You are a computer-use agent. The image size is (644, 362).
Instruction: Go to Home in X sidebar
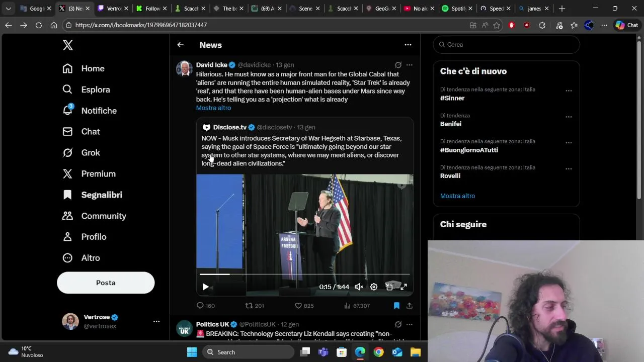click(84, 68)
